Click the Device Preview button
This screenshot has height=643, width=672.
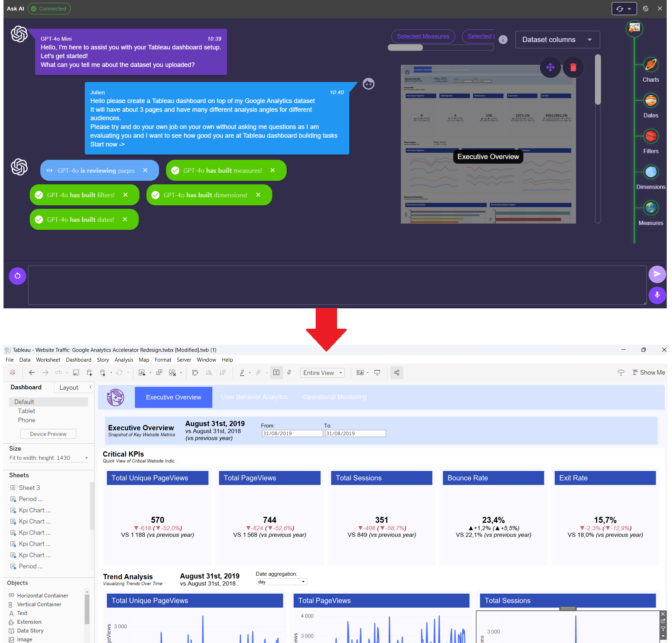[x=48, y=434]
